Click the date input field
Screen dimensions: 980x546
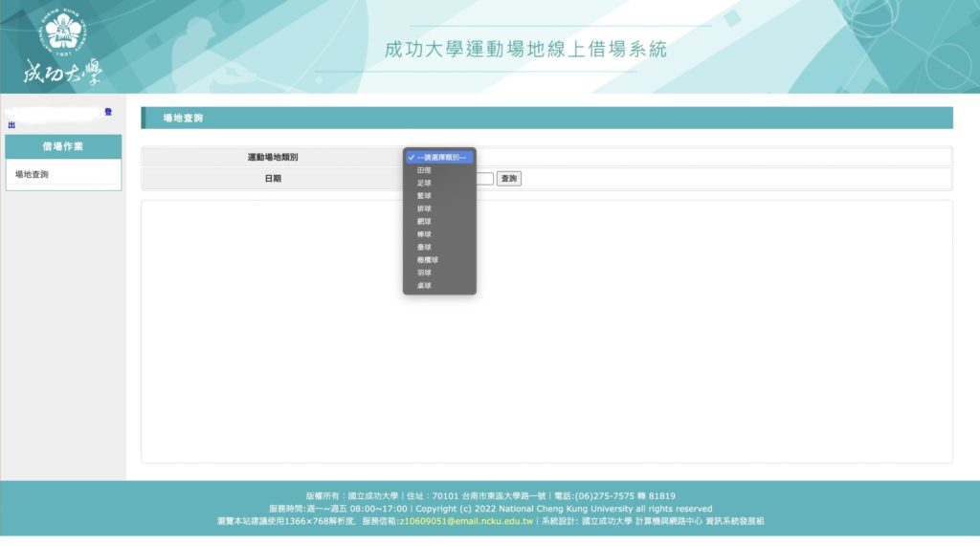[485, 179]
